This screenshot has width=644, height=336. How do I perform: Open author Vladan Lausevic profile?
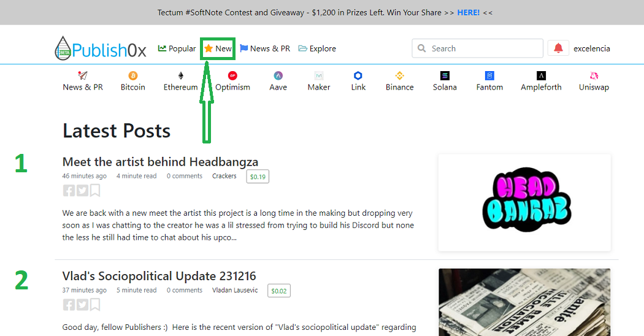click(235, 290)
